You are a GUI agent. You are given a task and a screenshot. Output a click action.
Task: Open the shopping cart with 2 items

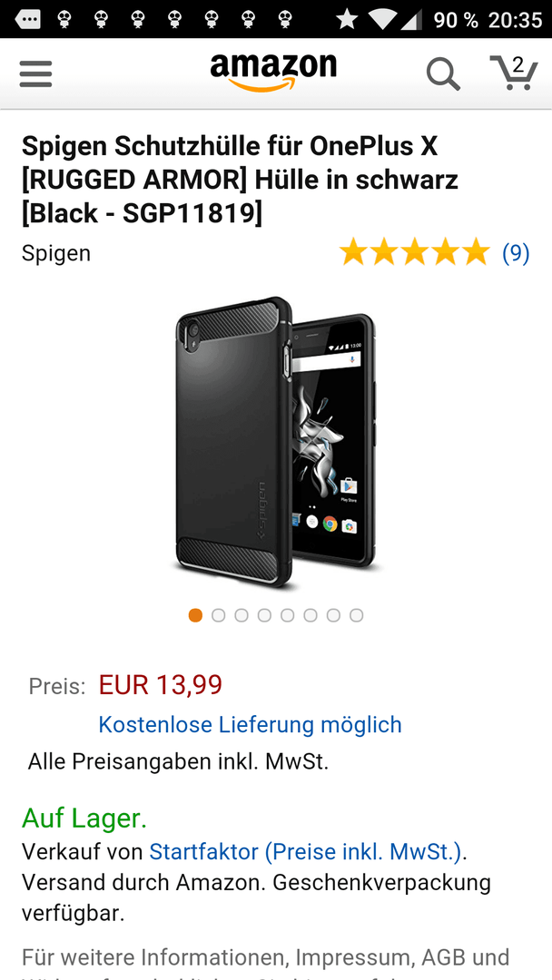[x=514, y=73]
